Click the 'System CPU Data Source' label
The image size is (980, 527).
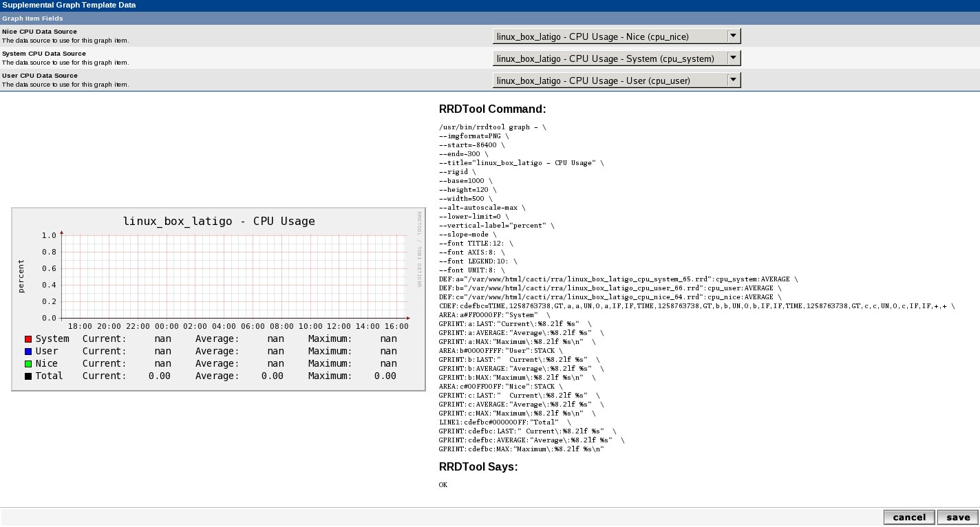44,54
